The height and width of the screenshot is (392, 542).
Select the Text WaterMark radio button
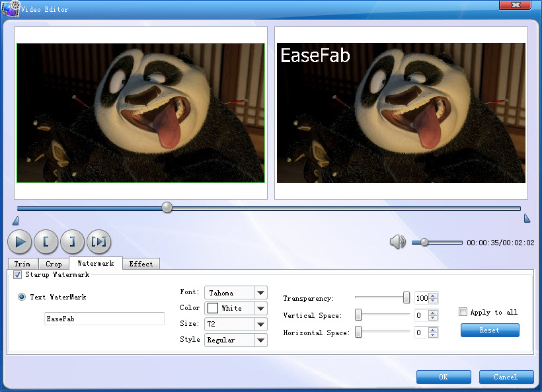tap(22, 297)
